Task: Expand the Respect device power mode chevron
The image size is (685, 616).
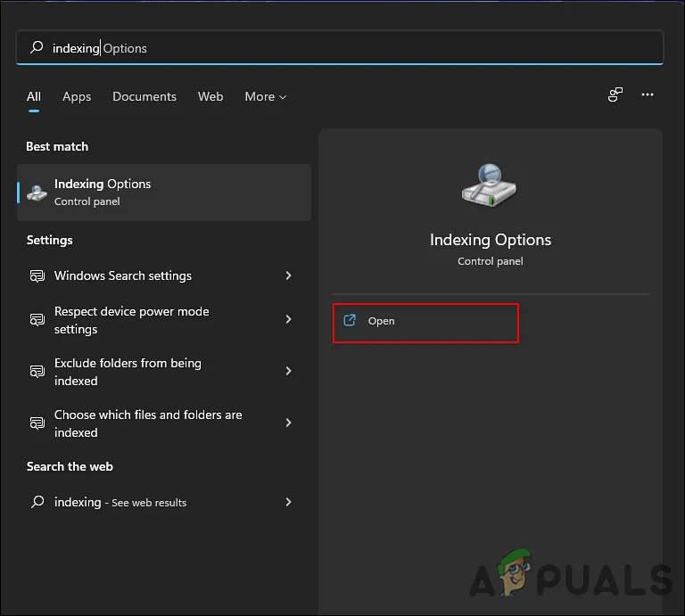Action: coord(288,319)
